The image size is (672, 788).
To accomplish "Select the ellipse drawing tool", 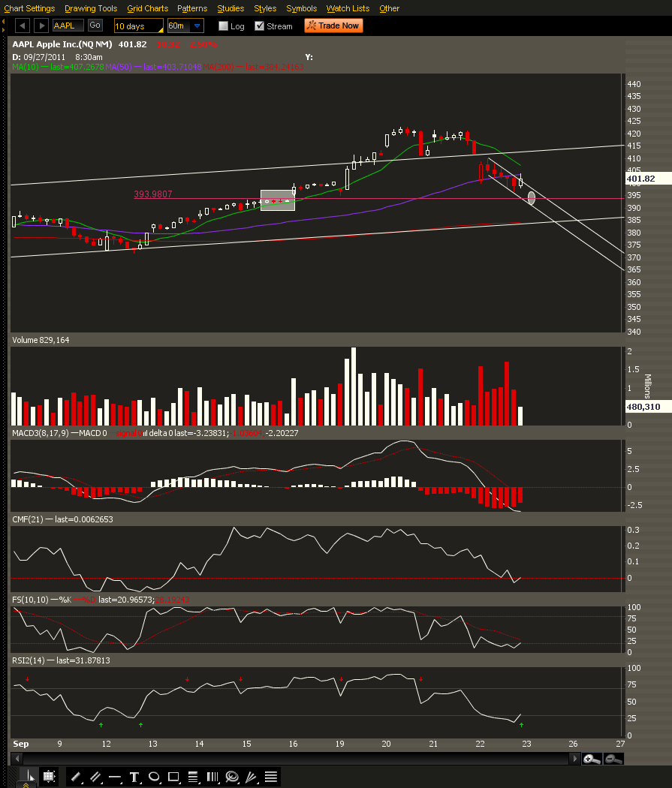I will click(155, 777).
